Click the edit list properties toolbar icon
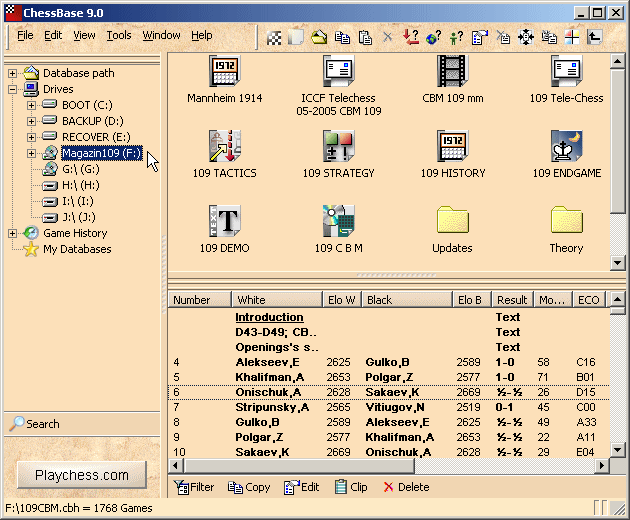Screen dimensions: 630x520 click(480, 38)
